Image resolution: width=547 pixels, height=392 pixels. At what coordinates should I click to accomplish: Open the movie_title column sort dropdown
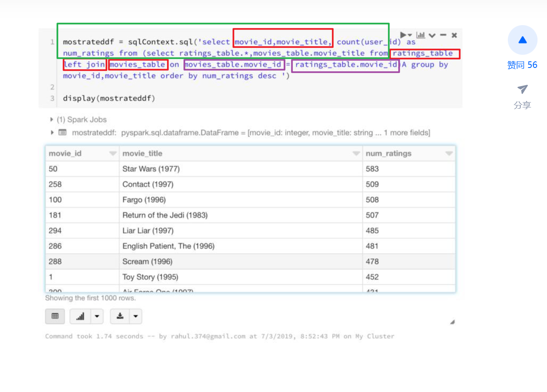pyautogui.click(x=356, y=154)
